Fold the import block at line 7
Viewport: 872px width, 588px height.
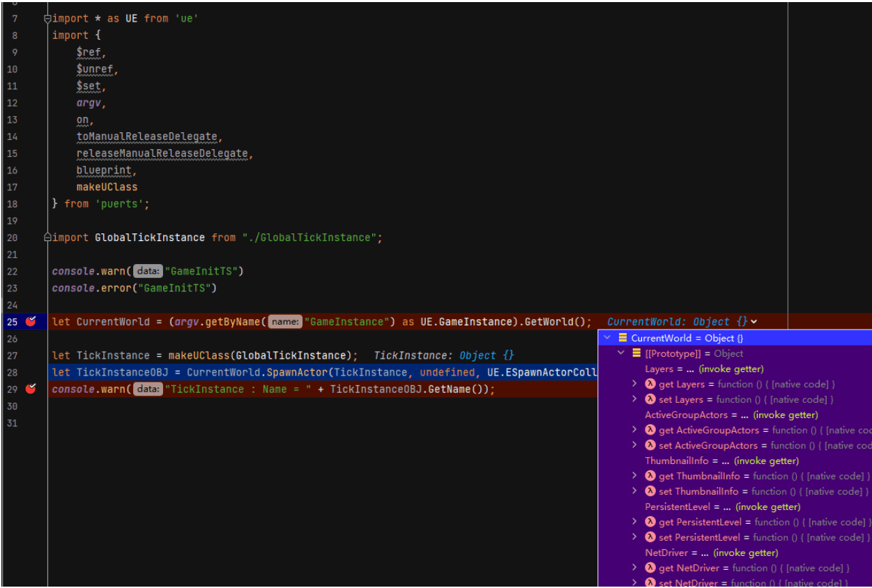coord(47,19)
